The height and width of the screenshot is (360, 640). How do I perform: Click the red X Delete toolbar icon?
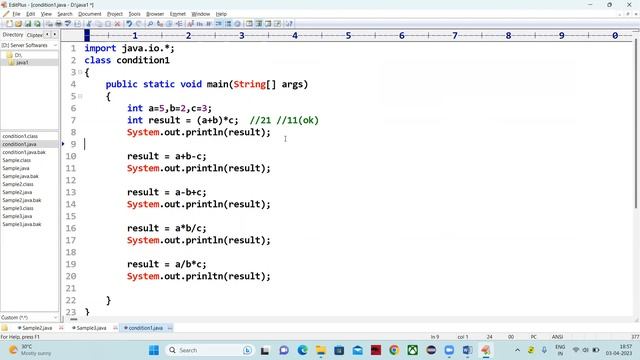[x=117, y=24]
